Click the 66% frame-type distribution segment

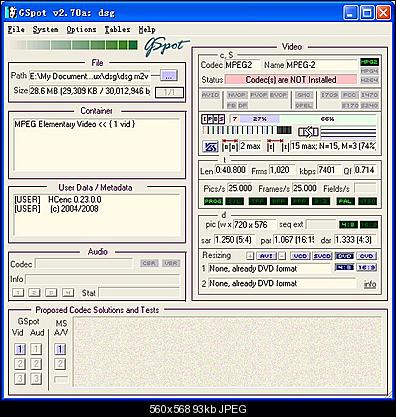[328, 119]
